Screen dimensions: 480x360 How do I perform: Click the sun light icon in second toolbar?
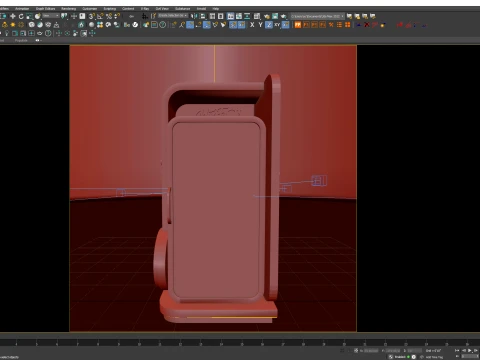pyautogui.click(x=12, y=25)
